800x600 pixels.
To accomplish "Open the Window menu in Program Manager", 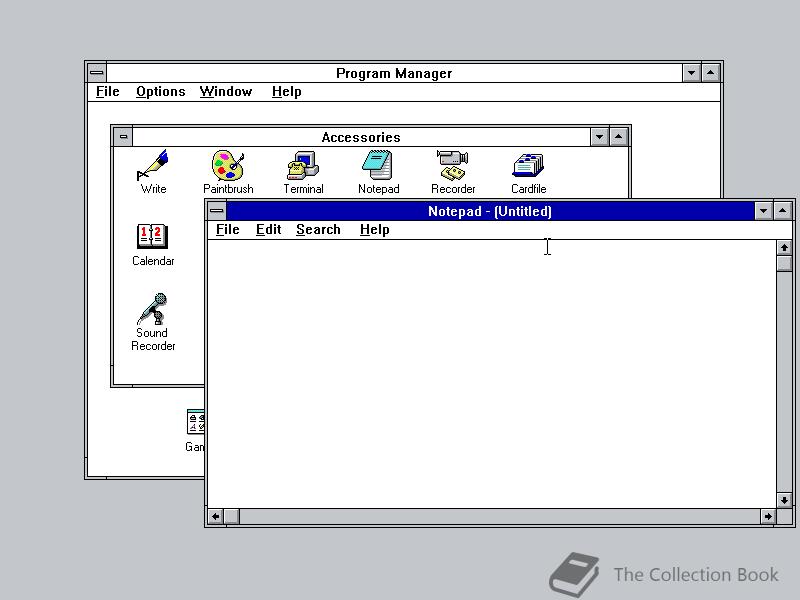I will click(x=226, y=92).
